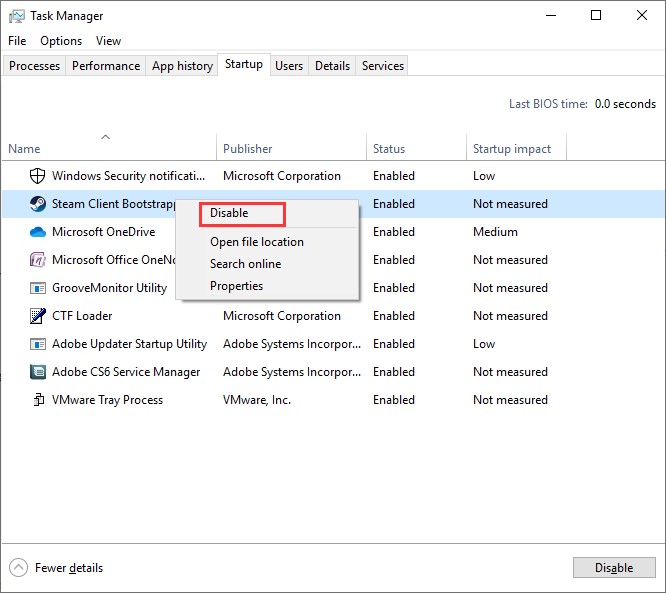Viewport: 666px width, 593px height.
Task: Switch to the Users tab
Action: (x=289, y=66)
